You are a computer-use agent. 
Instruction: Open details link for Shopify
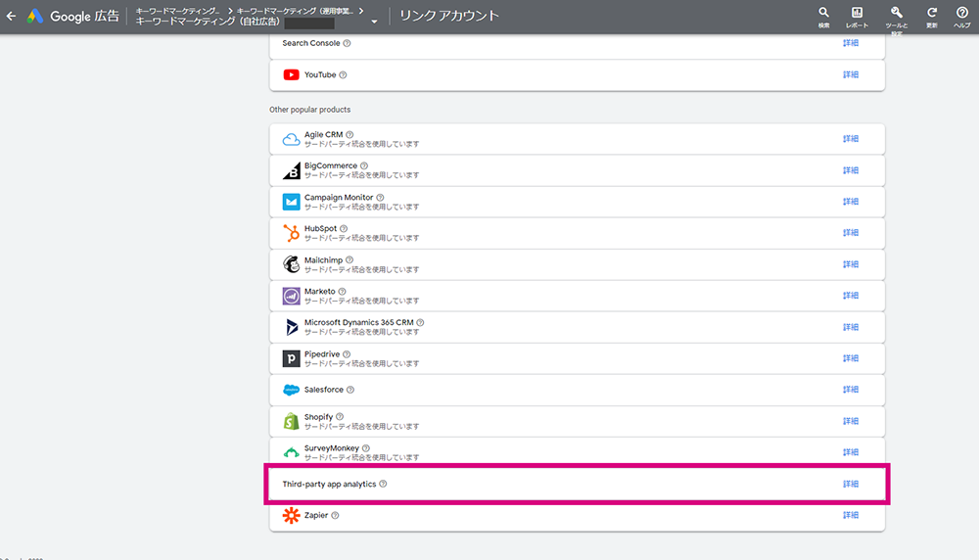point(851,421)
